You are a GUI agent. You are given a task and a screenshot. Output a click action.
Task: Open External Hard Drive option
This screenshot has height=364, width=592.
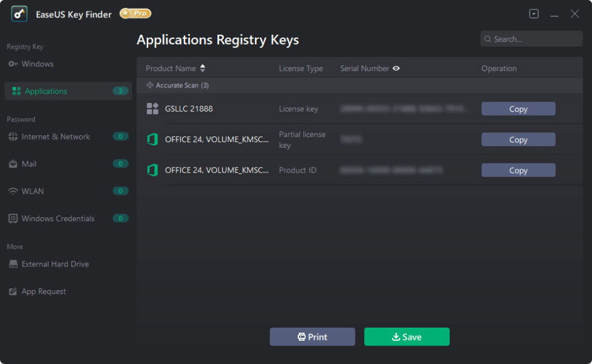[55, 264]
